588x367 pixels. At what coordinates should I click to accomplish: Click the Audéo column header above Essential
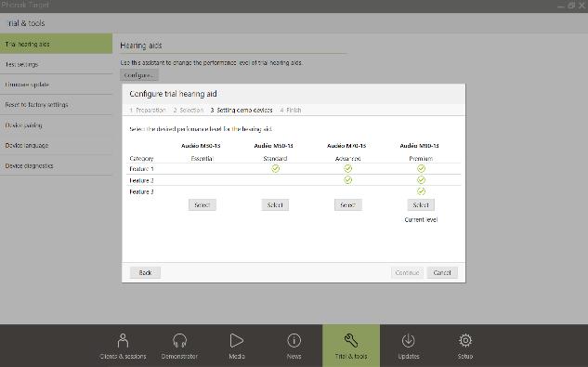[x=201, y=146]
